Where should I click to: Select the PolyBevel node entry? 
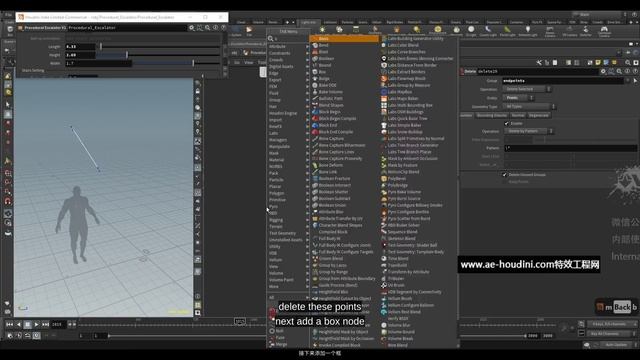[x=396, y=179]
